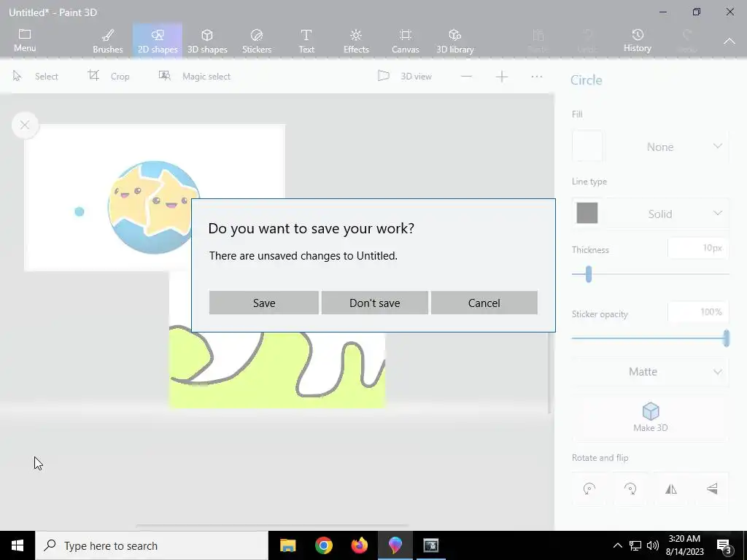This screenshot has height=560, width=747.
Task: Open the Fill type dropdown showing None
Action: tap(667, 147)
